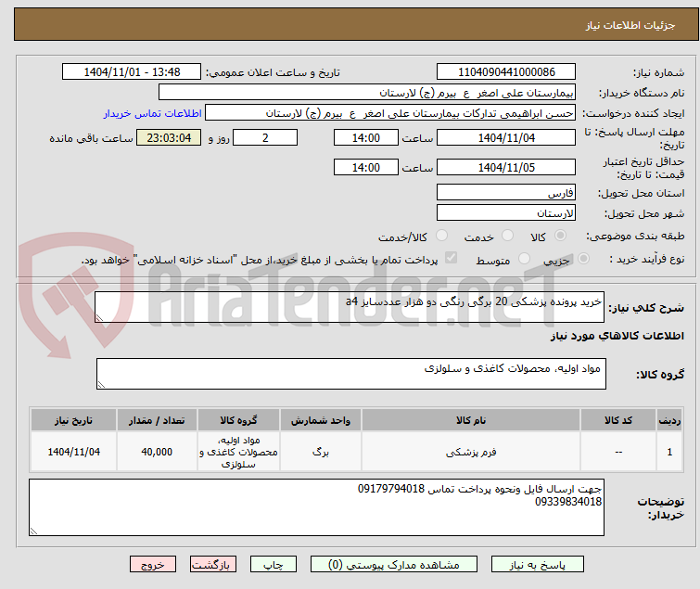This screenshot has width=700, height=589.
Task: Click the 1404/11/04 need date table cell
Action: click(73, 452)
